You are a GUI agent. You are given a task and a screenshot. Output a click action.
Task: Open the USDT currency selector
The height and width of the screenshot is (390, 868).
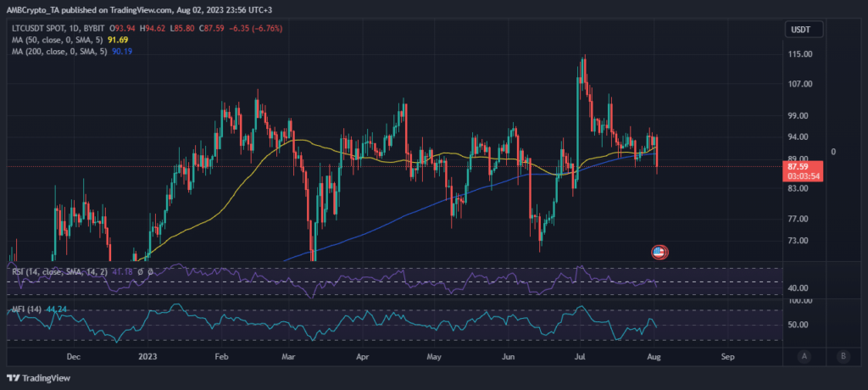pos(799,29)
